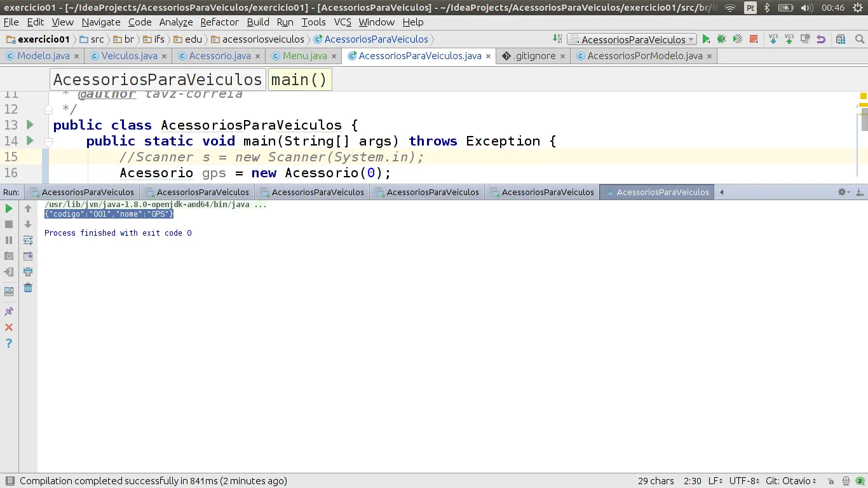Open the run configuration dropdown
The height and width of the screenshot is (488, 868).
click(632, 39)
